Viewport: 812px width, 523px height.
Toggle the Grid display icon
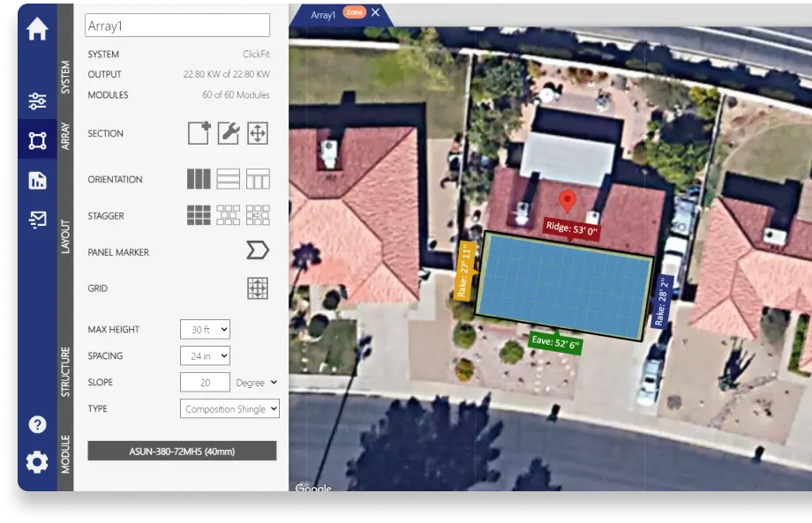pos(257,288)
